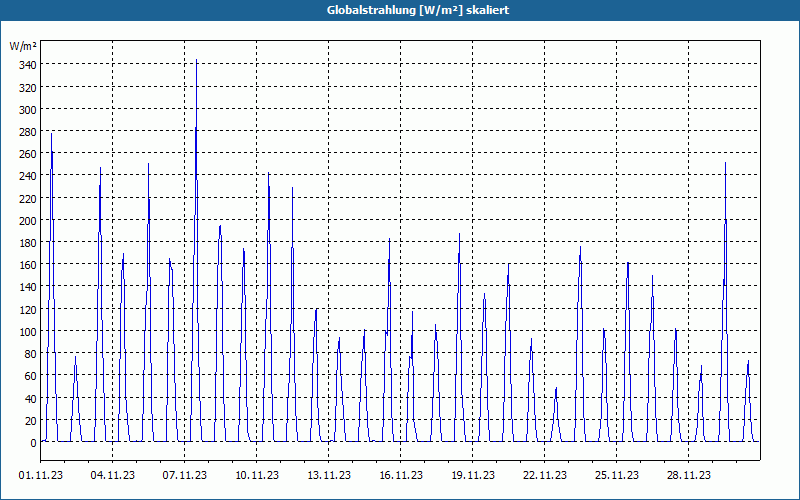Viewport: 800px width, 500px height.
Task: Click the 260 value on the y-axis
Action: (28, 154)
